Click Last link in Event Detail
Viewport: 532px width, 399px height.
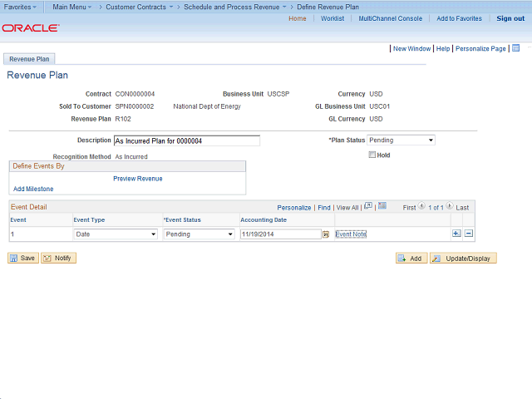462,207
